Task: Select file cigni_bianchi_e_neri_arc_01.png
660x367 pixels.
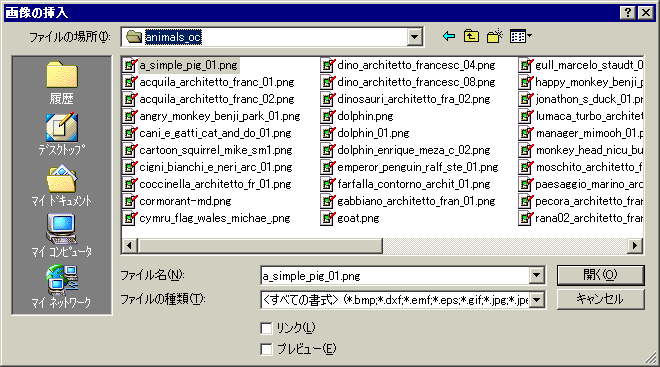Action: (216, 168)
